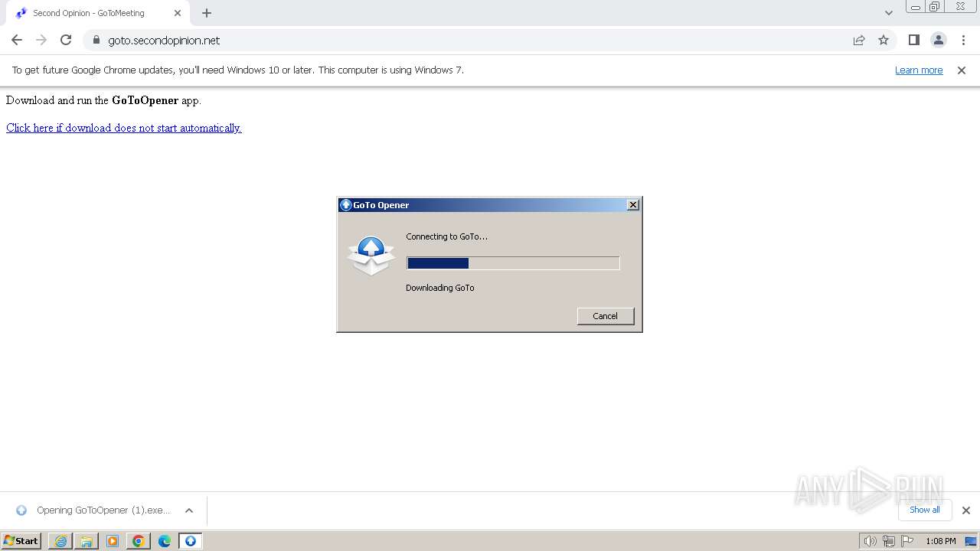Switch to Chrome in the taskbar

(x=139, y=541)
